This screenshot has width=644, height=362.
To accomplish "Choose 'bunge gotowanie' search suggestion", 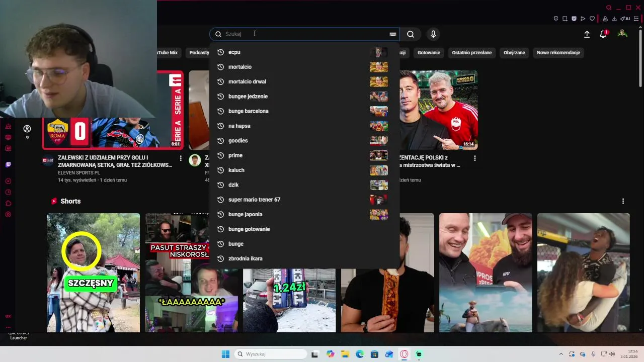I will [304, 229].
